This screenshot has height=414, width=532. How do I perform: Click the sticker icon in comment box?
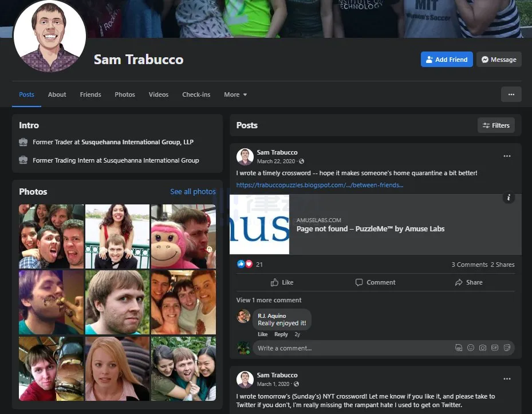pyautogui.click(x=506, y=348)
